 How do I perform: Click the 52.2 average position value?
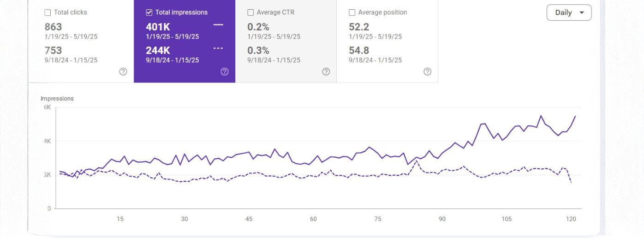point(359,27)
